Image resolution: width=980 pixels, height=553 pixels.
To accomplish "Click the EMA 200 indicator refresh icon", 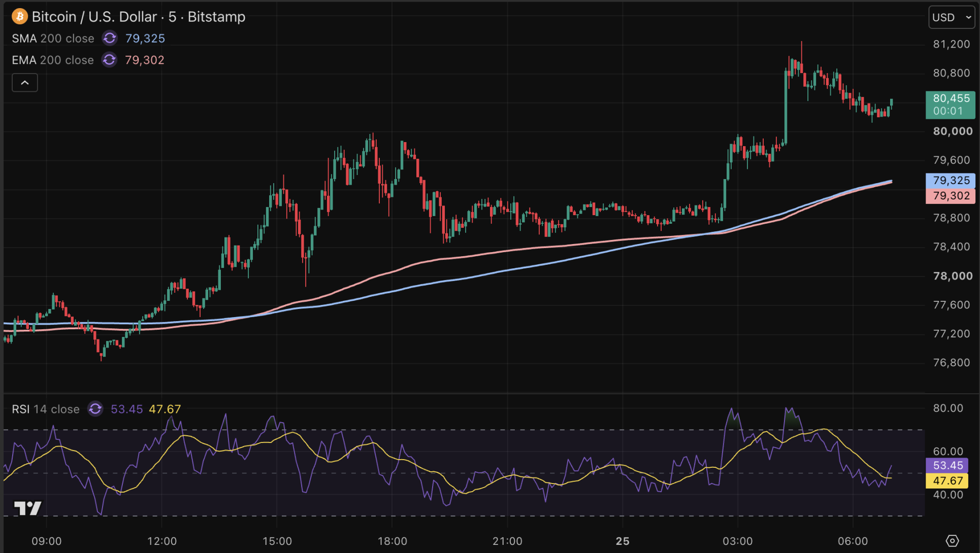I will [109, 60].
